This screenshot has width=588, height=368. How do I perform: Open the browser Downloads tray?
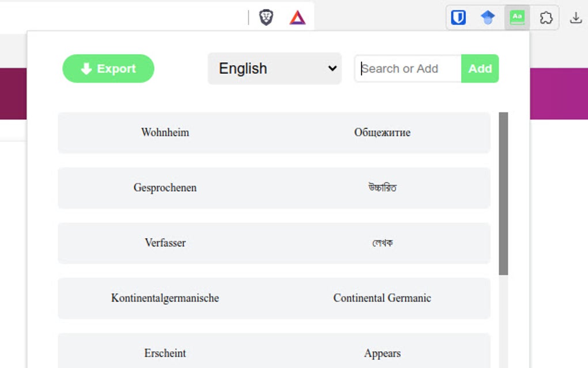576,18
